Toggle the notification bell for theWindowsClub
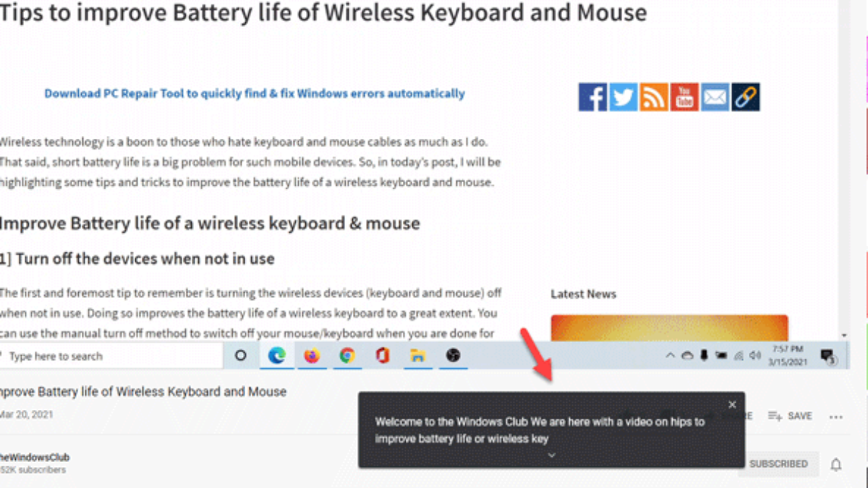Viewport: 868px width, 488px height. [836, 464]
